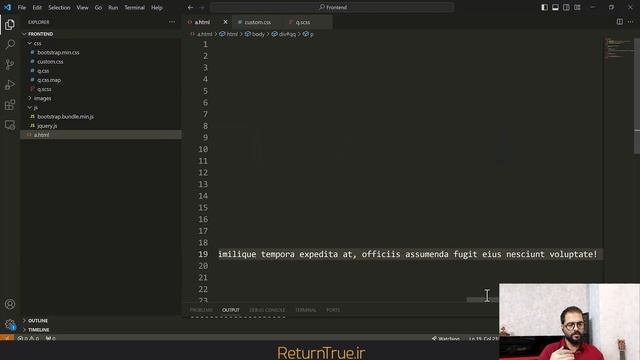Click the div#qq breadcrumb segment
The width and height of the screenshot is (640, 360).
tap(284, 34)
